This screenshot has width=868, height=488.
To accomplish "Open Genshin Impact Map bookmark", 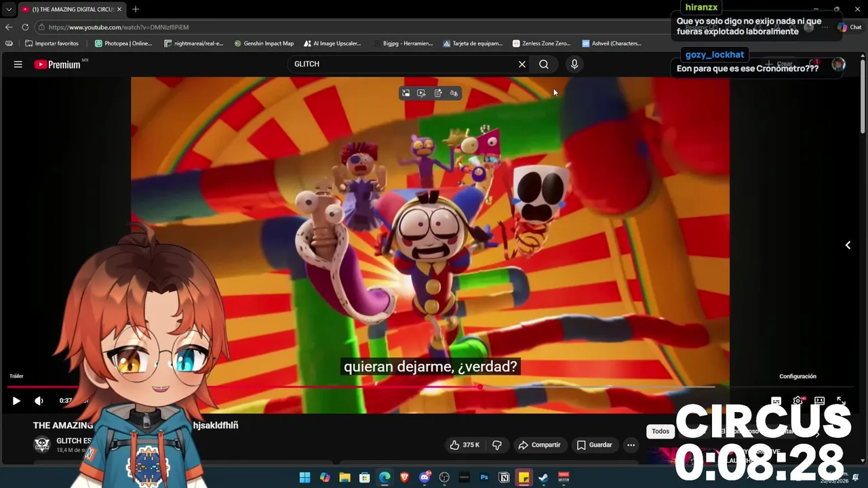I will tap(264, 43).
